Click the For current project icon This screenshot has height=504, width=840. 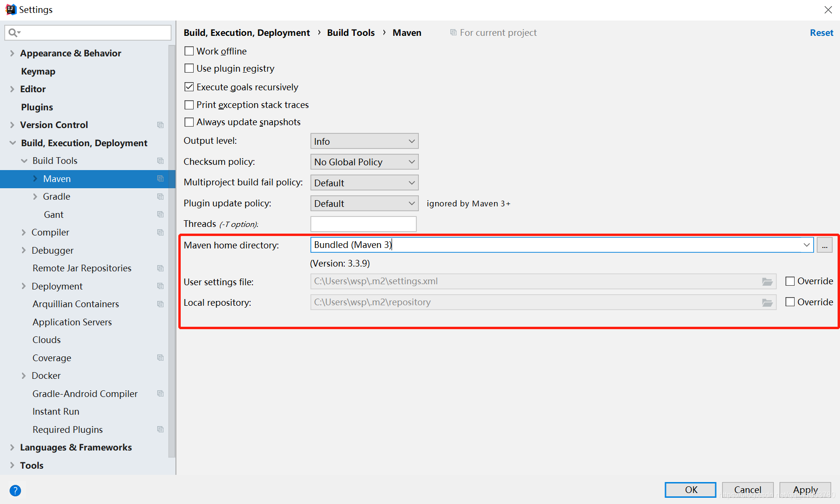453,32
